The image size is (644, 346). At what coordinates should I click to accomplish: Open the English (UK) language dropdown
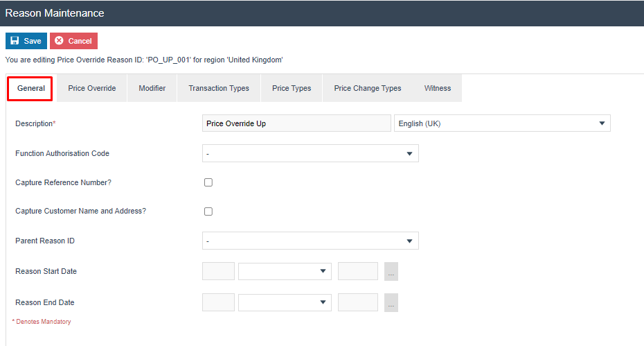pos(502,123)
